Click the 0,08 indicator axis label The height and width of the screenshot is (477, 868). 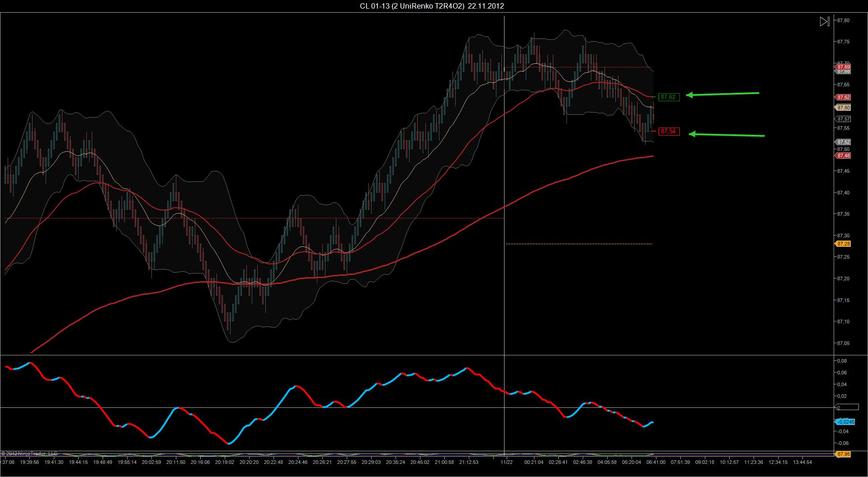(x=842, y=361)
